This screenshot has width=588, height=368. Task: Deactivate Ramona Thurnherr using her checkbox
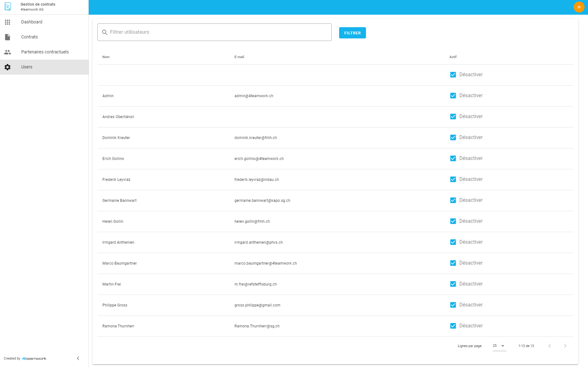(x=453, y=326)
